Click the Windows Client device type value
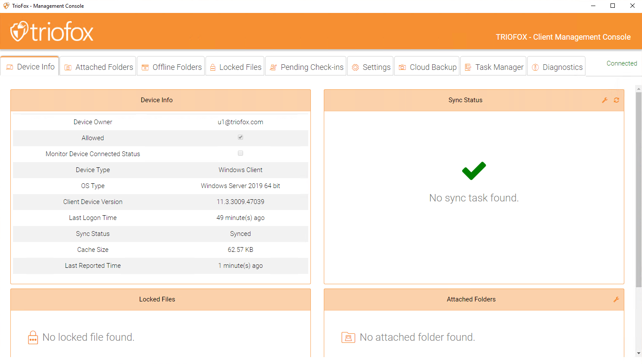This screenshot has width=642, height=364. pos(240,170)
